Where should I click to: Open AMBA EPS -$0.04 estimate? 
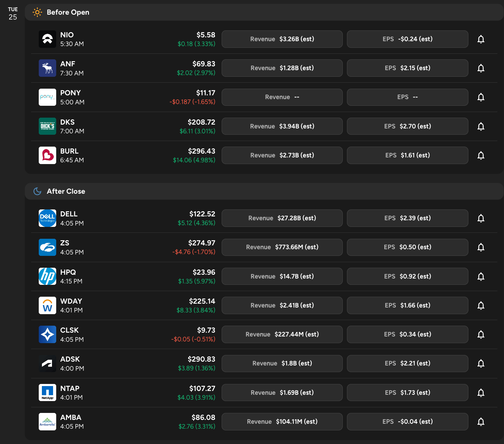pos(408,422)
